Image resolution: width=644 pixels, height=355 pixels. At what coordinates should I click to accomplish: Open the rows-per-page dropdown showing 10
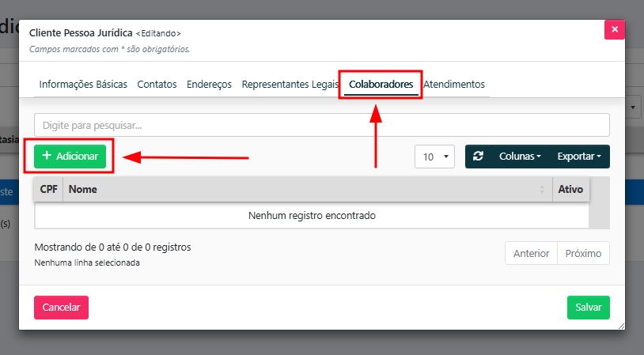435,157
